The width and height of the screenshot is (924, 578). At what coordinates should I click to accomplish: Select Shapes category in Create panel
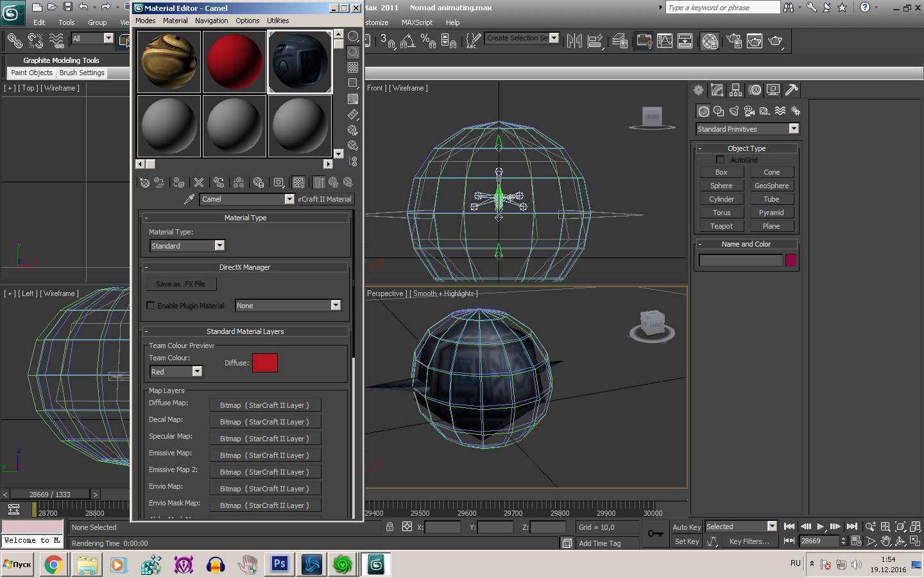[719, 111]
